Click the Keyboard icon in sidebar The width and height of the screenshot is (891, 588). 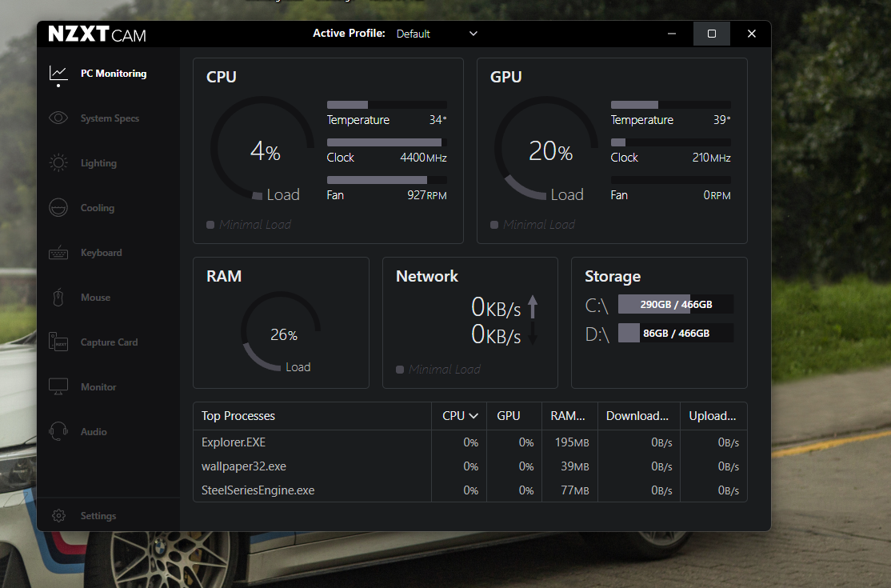[58, 253]
